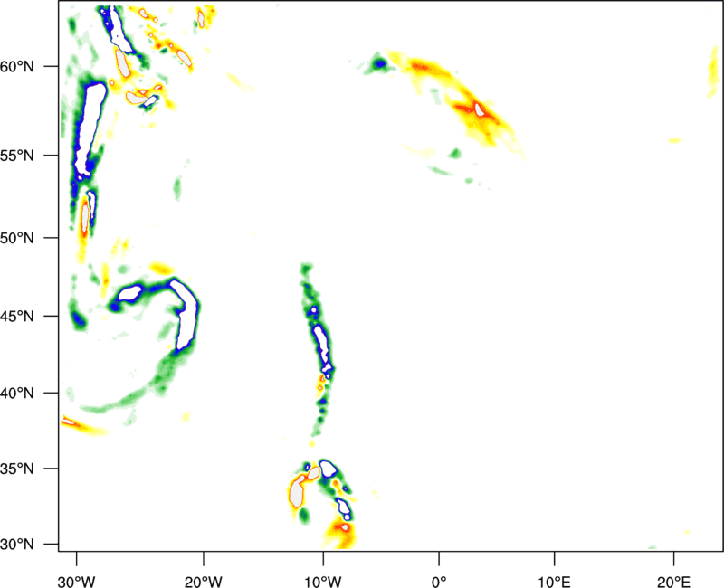Image resolution: width=724 pixels, height=588 pixels.
Task: Click the 45°N latitude label
Action: [x=17, y=317]
